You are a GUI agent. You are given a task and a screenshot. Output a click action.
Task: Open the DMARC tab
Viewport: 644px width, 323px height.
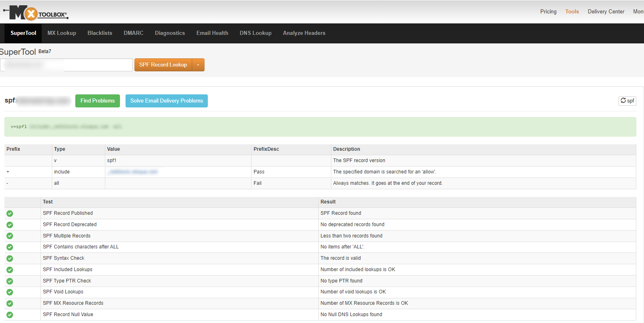click(133, 33)
